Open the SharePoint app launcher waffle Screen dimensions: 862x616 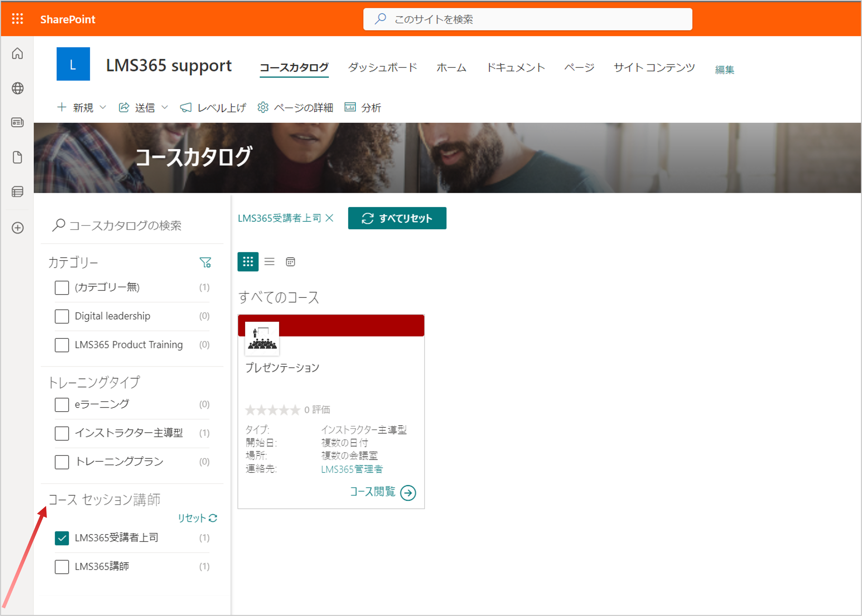click(x=17, y=19)
